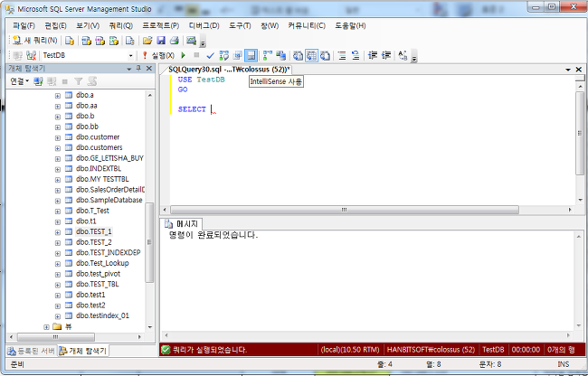Screen dimensions: 588x376
Task: Expand the dbo.TEST_1 table node
Action: coord(57,232)
